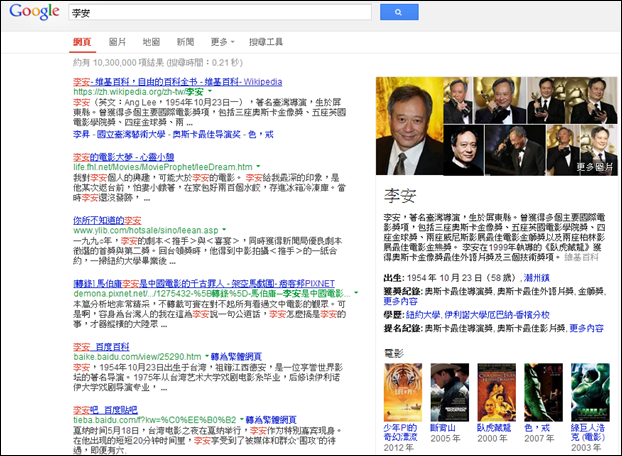This screenshot has height=456, width=622.
Task: Click the 少年Pi的奇幻漂流 title link
Action: (x=400, y=432)
